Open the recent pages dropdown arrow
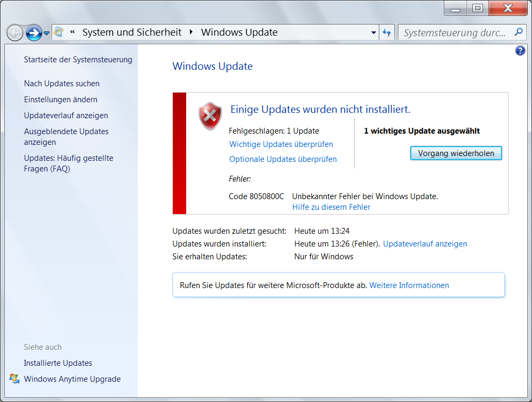 coord(46,33)
